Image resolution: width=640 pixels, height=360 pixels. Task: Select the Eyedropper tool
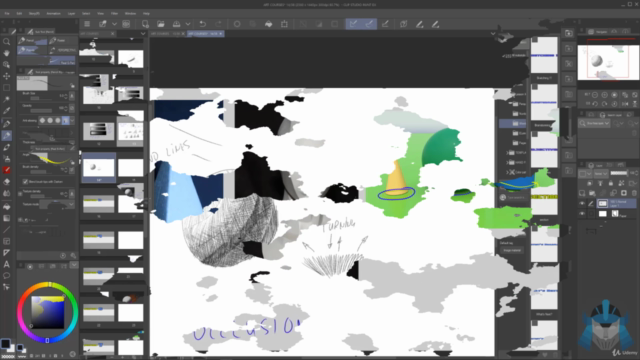7,111
